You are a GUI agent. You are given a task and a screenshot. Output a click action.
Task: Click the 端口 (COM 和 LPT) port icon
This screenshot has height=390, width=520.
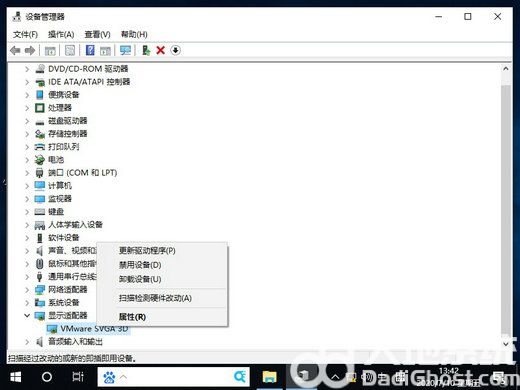40,173
